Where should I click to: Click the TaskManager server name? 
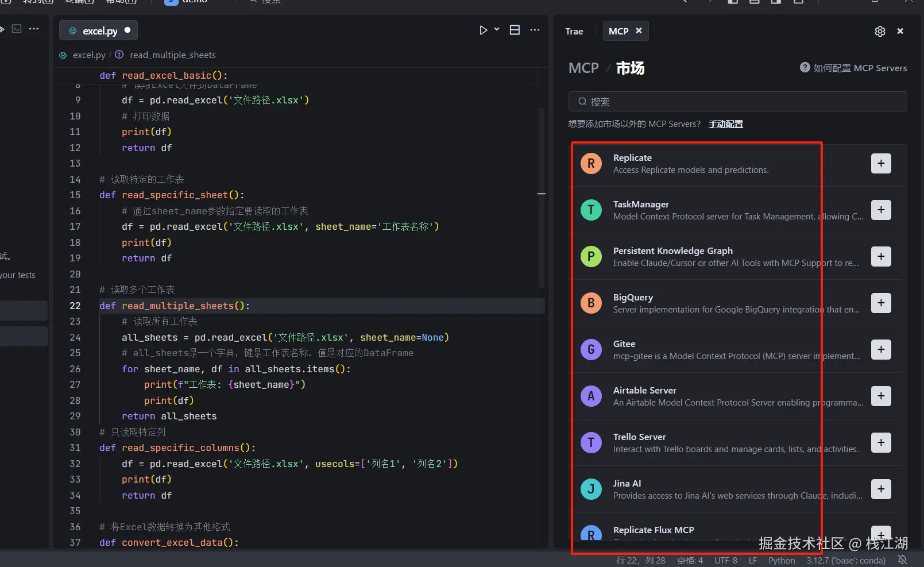[641, 204]
